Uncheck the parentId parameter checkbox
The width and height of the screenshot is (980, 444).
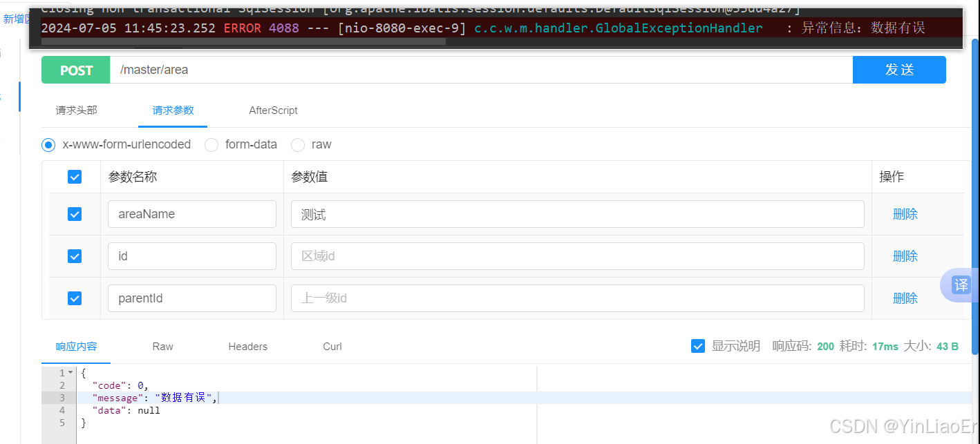[75, 298]
